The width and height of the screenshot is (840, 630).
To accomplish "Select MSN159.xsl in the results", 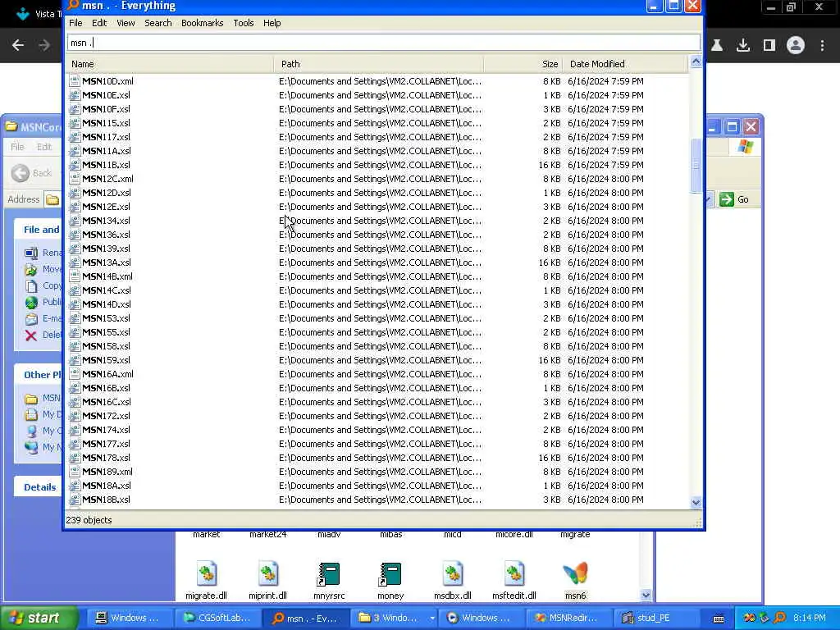I will point(106,360).
